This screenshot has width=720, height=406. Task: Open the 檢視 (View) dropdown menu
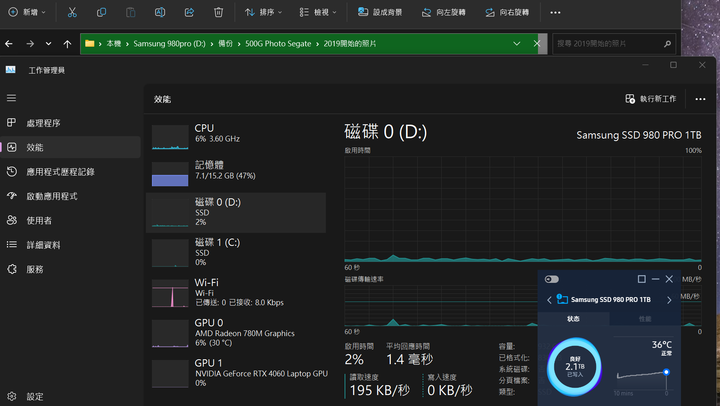point(318,12)
